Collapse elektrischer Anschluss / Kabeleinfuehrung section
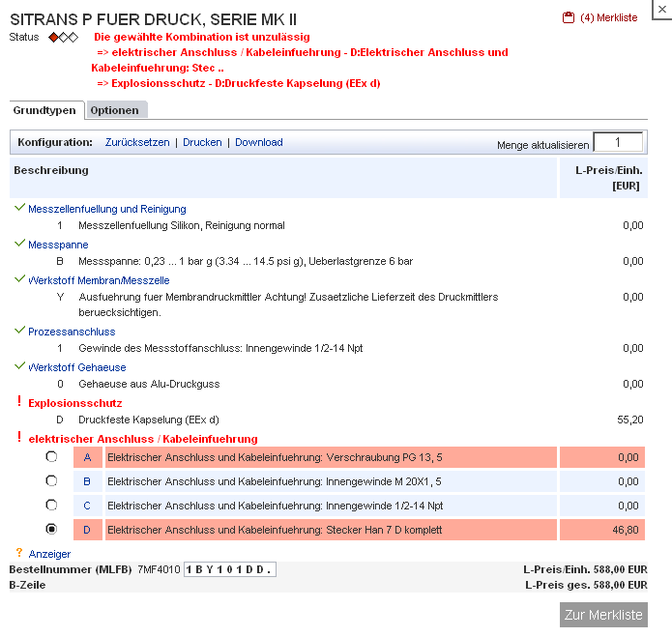The image size is (672, 637). click(x=143, y=439)
